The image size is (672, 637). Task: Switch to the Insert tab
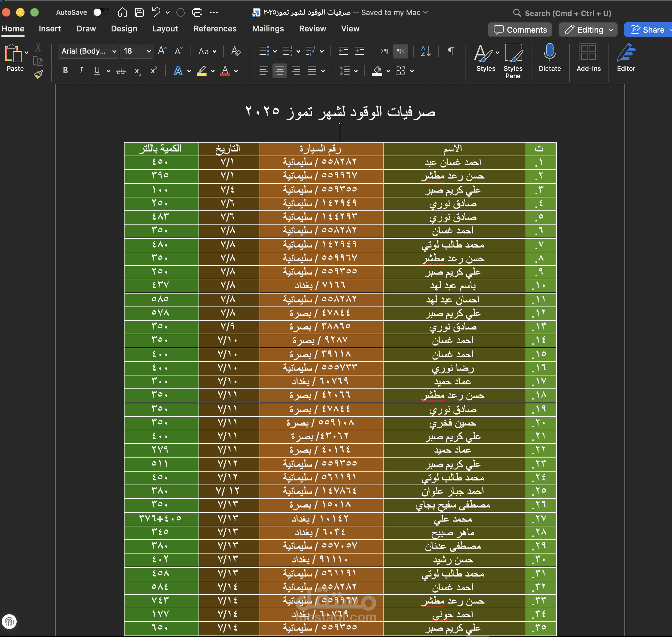point(50,29)
